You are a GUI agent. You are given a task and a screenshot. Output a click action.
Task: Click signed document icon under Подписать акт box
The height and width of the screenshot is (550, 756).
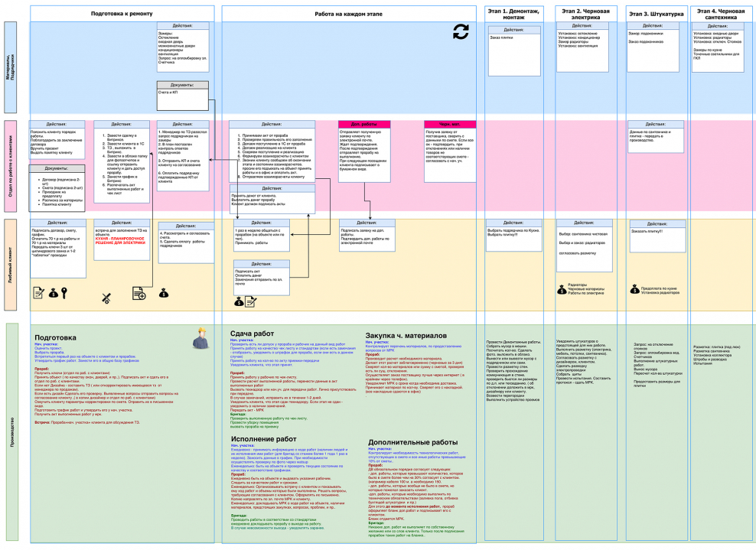click(252, 301)
